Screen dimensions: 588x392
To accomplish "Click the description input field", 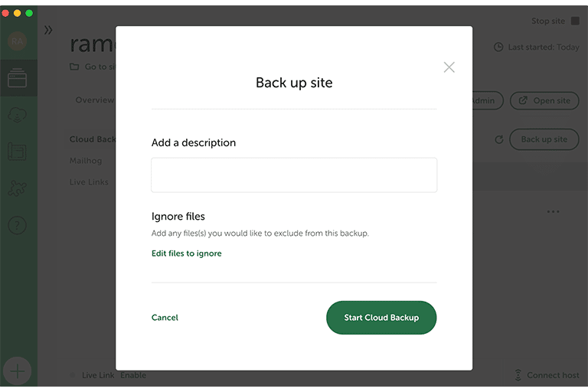I will click(294, 175).
